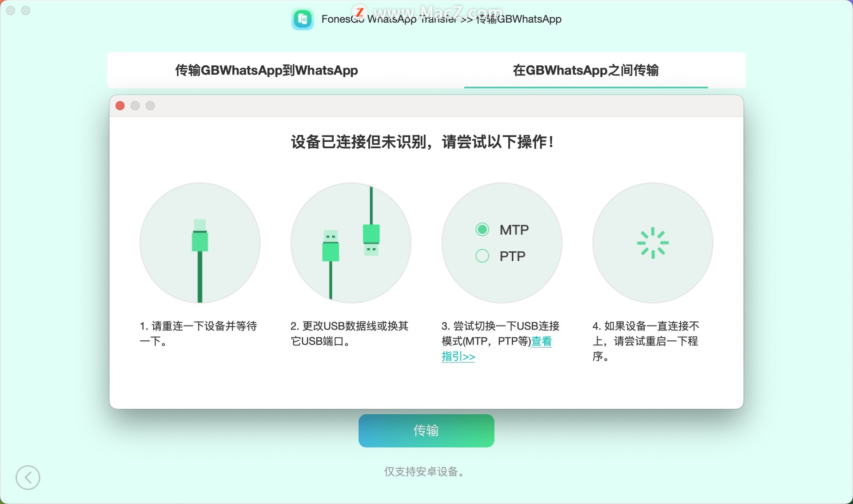Switch to 传输GBWhatsApp到WhatsApp tab

pos(267,70)
